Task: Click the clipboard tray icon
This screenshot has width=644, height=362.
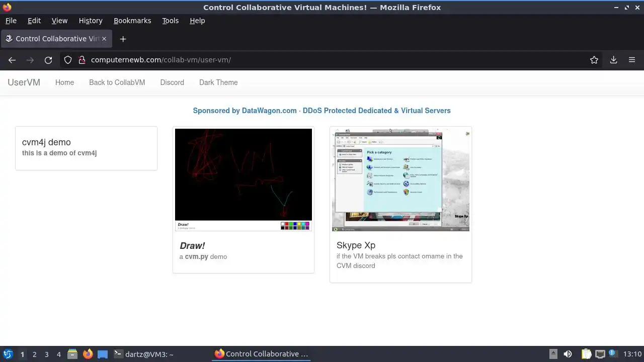Action: (586, 354)
